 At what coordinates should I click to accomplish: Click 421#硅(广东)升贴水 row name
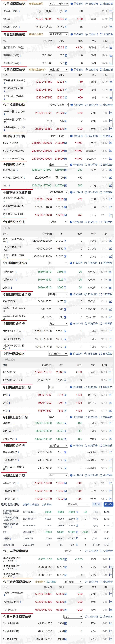click(13, 380)
